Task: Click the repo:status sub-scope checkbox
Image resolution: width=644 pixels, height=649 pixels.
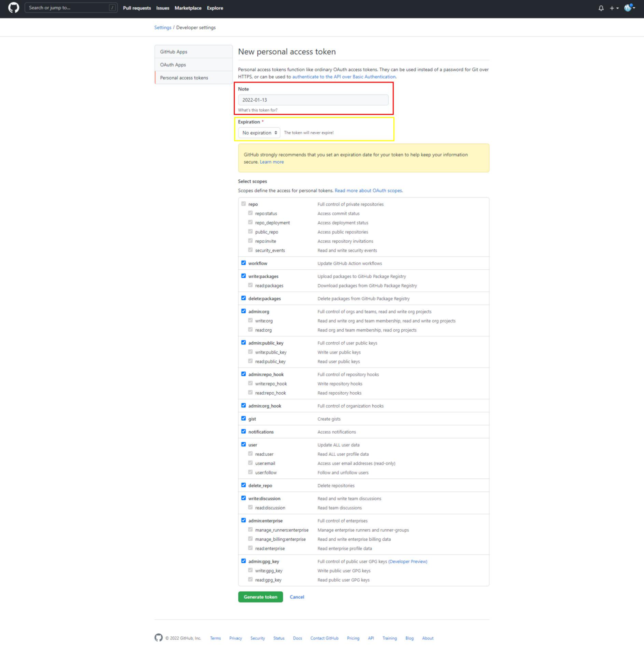Action: point(250,213)
